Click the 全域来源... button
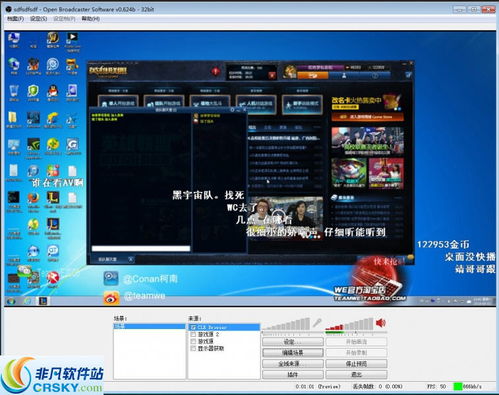This screenshot has width=499, height=395. (293, 364)
